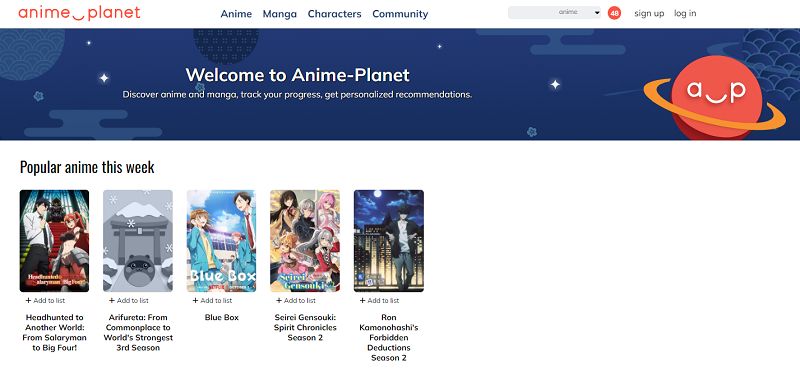Open Headhunted to Another World title link

point(55,333)
